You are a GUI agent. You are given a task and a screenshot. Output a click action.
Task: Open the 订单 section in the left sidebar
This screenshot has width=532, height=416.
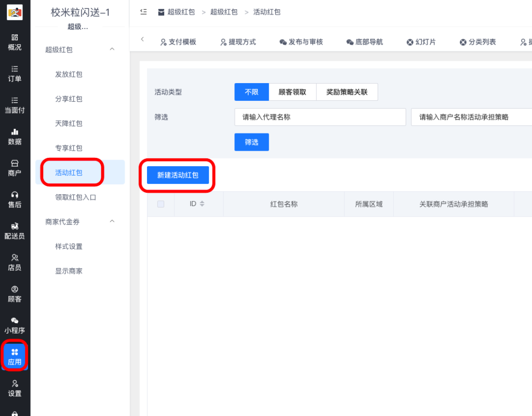coord(15,73)
